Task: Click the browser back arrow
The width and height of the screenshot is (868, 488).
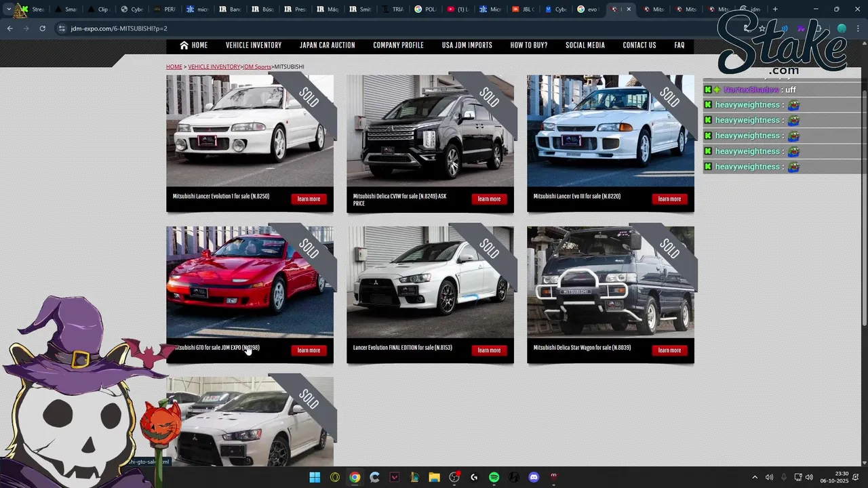Action: click(9, 28)
